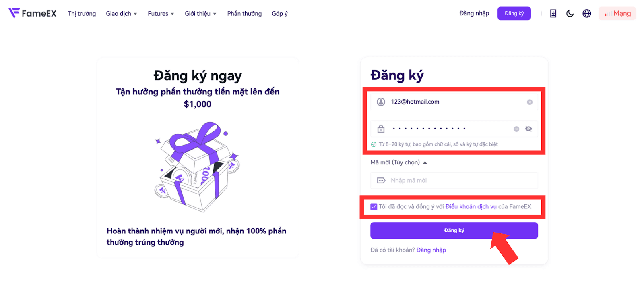The width and height of the screenshot is (644, 281).
Task: Switch to dark mode moon icon
Action: click(x=570, y=13)
